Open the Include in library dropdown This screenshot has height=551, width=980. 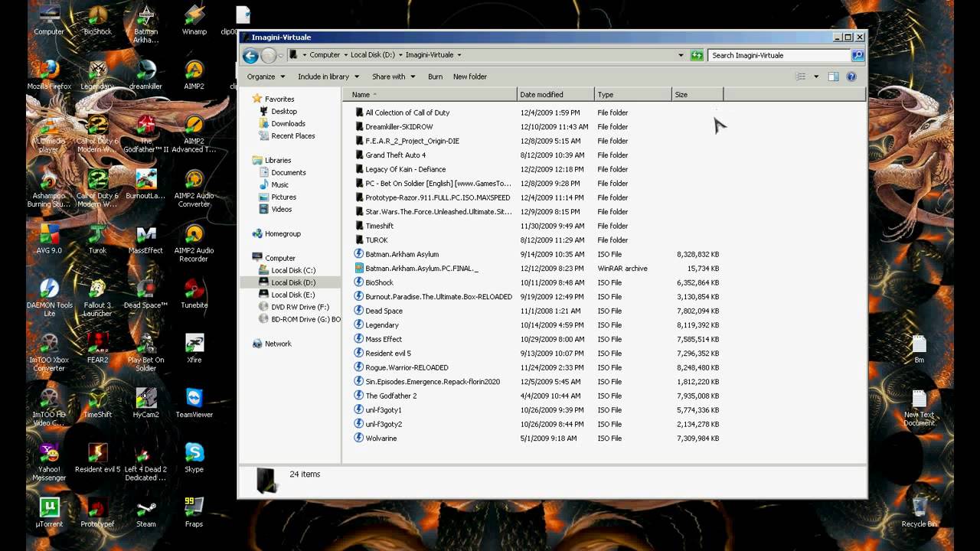(328, 77)
